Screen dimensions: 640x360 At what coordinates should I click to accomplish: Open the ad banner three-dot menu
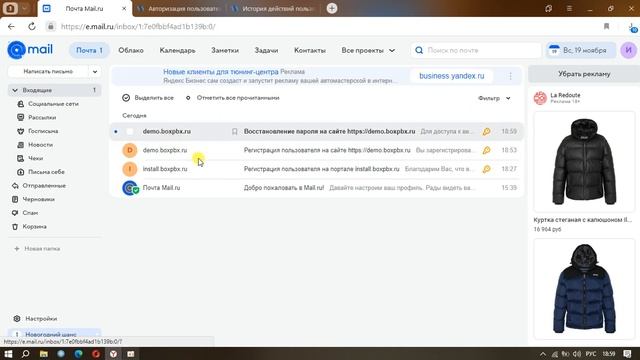pos(510,76)
